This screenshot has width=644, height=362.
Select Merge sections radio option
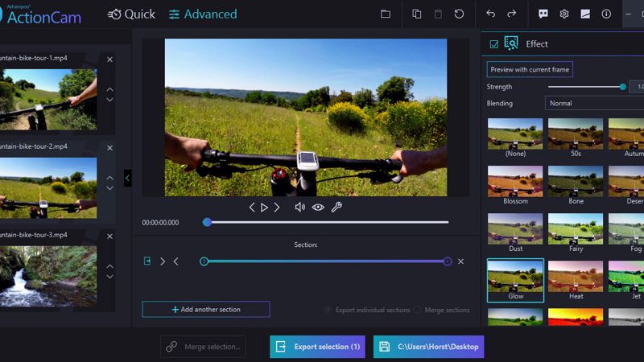coord(417,310)
